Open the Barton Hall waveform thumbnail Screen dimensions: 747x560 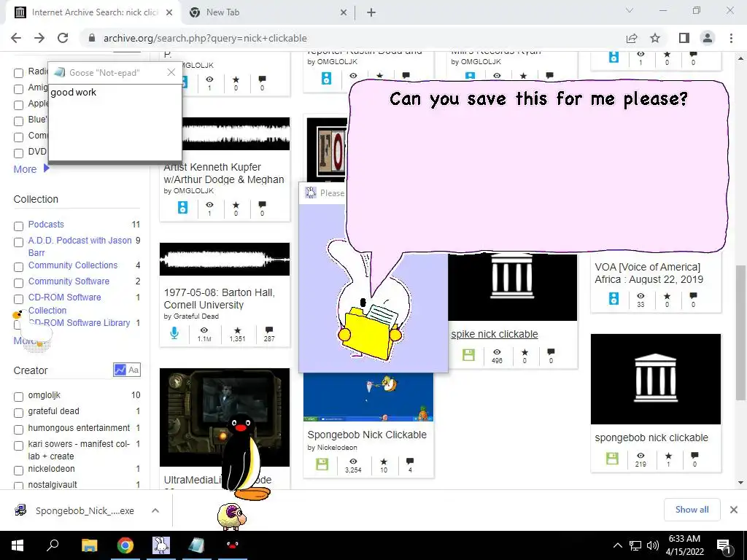point(225,259)
